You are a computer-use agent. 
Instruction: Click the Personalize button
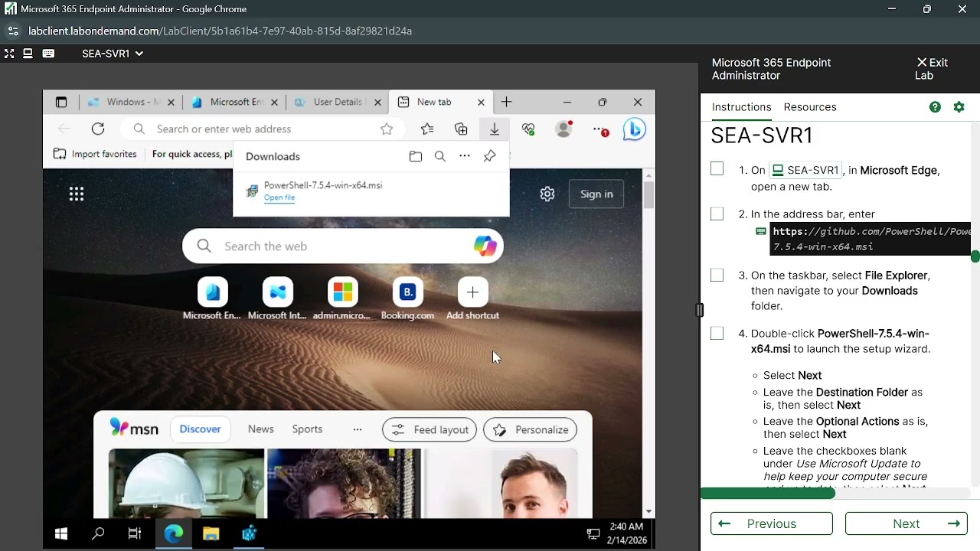point(531,429)
